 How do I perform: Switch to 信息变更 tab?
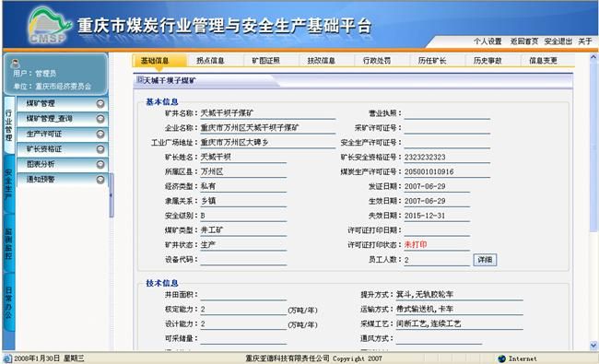pyautogui.click(x=543, y=61)
